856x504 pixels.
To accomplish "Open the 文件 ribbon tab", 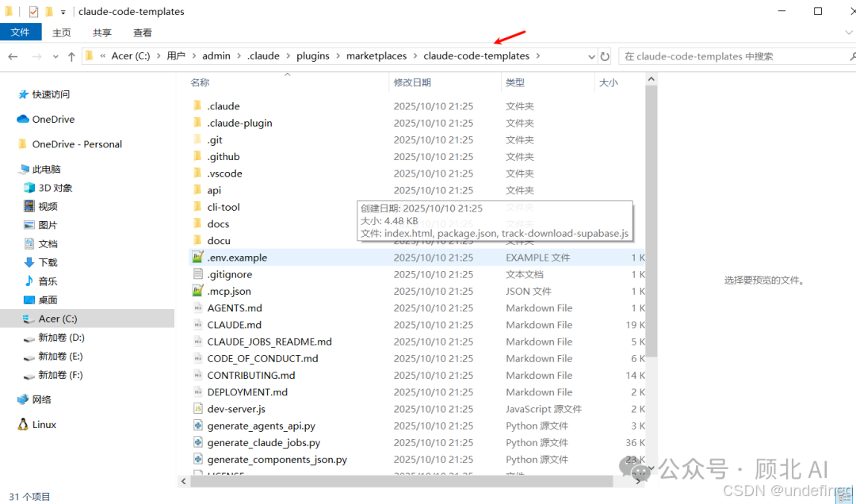I will [20, 32].
